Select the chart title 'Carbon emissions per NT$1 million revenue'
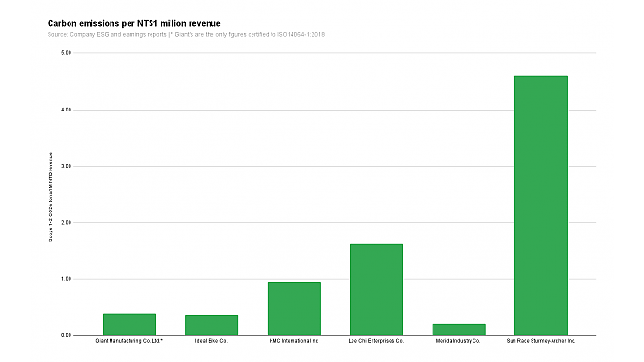Viewport: 644px width, 362px height. pyautogui.click(x=134, y=24)
